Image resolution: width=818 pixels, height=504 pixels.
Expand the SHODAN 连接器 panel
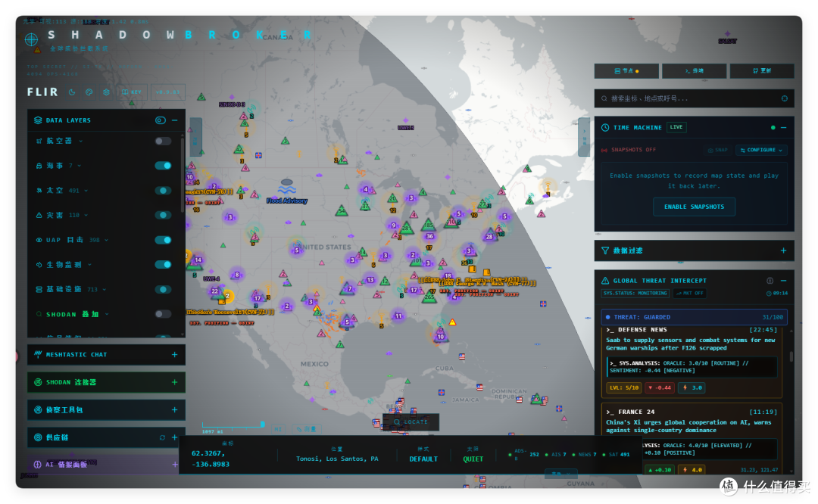[x=175, y=383]
